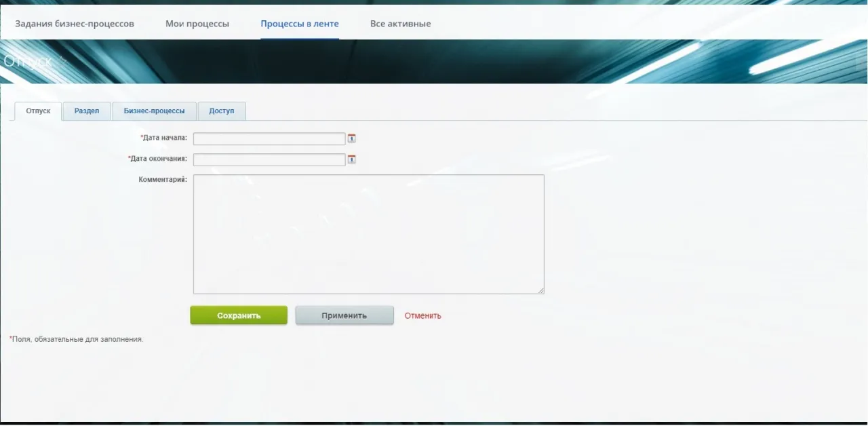Switch to the Отпуск form tab

(x=38, y=111)
